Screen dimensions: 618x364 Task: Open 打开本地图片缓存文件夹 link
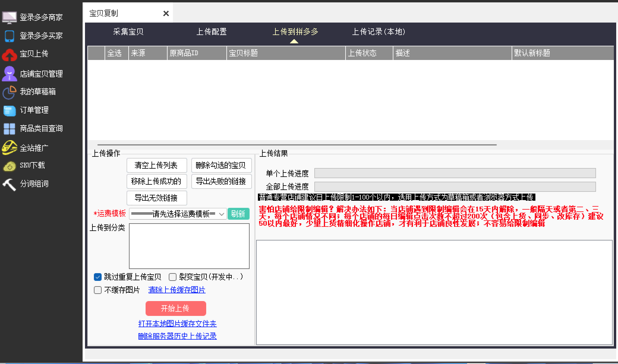pyautogui.click(x=177, y=324)
